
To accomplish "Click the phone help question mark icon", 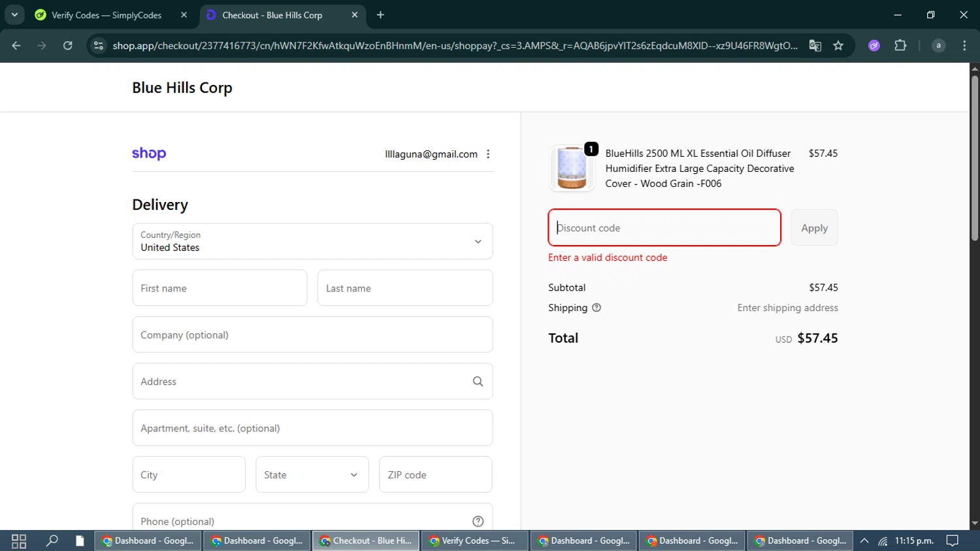I will click(478, 522).
